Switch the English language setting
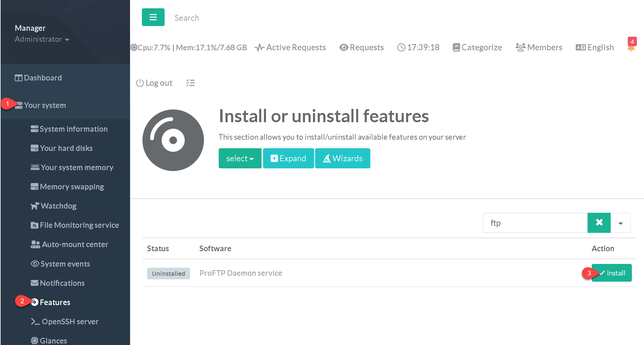The width and height of the screenshot is (644, 345). coord(595,47)
